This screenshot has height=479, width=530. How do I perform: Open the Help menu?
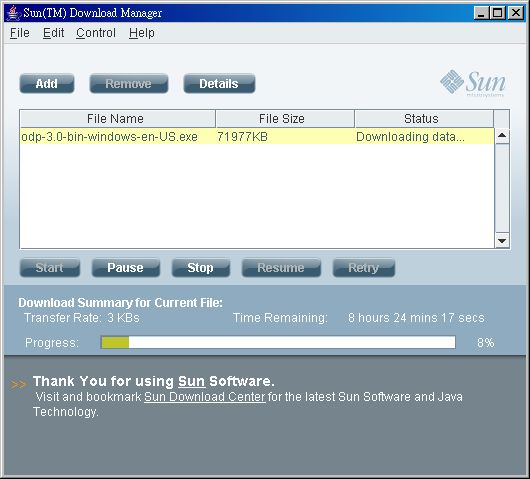pos(142,33)
